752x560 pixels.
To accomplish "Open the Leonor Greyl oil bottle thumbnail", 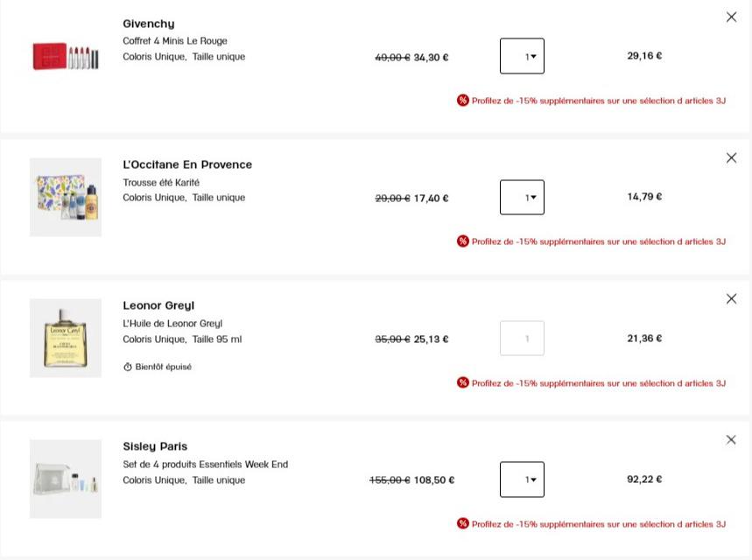I will pos(66,338).
